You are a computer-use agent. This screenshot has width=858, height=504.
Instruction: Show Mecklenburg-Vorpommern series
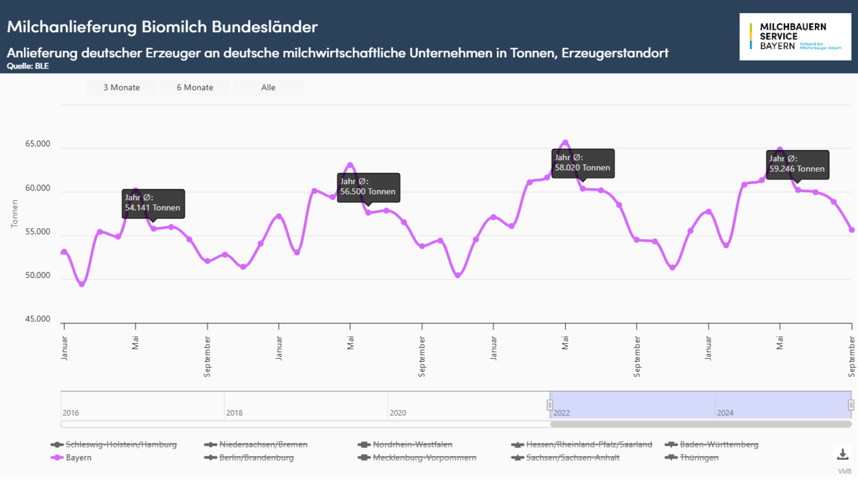(424, 458)
